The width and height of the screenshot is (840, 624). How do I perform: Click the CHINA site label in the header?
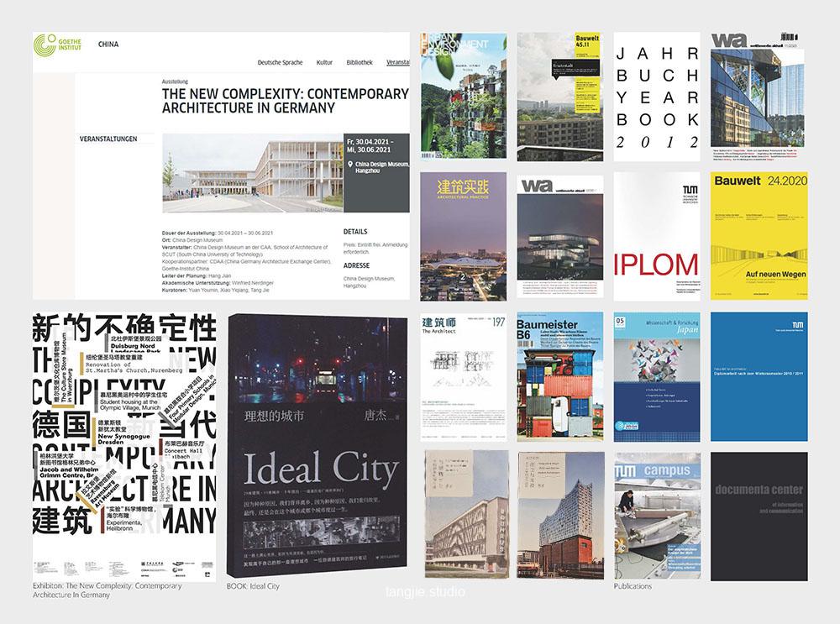(108, 43)
